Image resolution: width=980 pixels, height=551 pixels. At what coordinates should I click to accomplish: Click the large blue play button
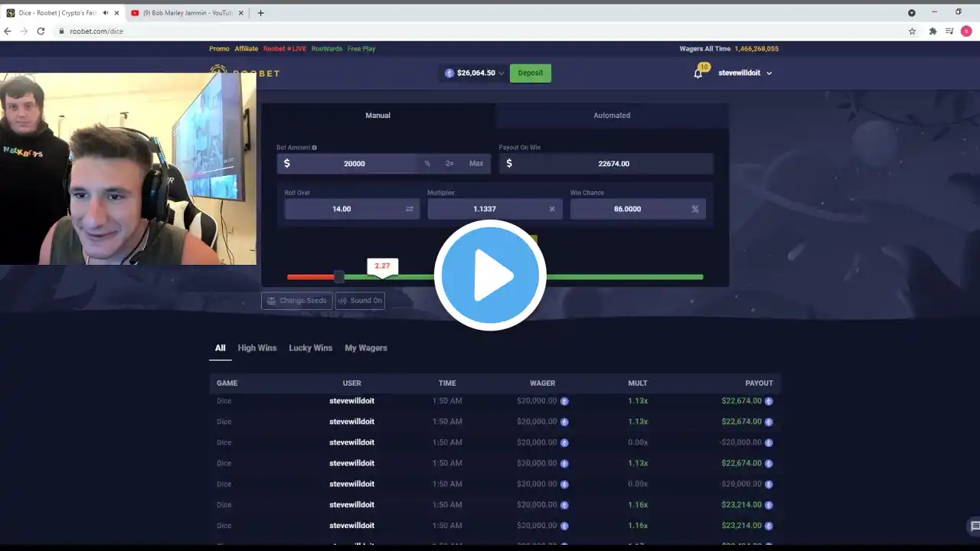(490, 275)
